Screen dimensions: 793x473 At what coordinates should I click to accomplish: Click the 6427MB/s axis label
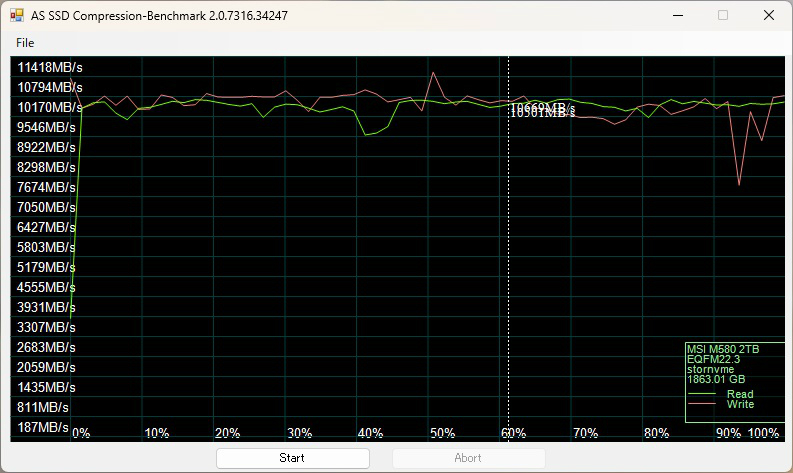[x=46, y=227]
